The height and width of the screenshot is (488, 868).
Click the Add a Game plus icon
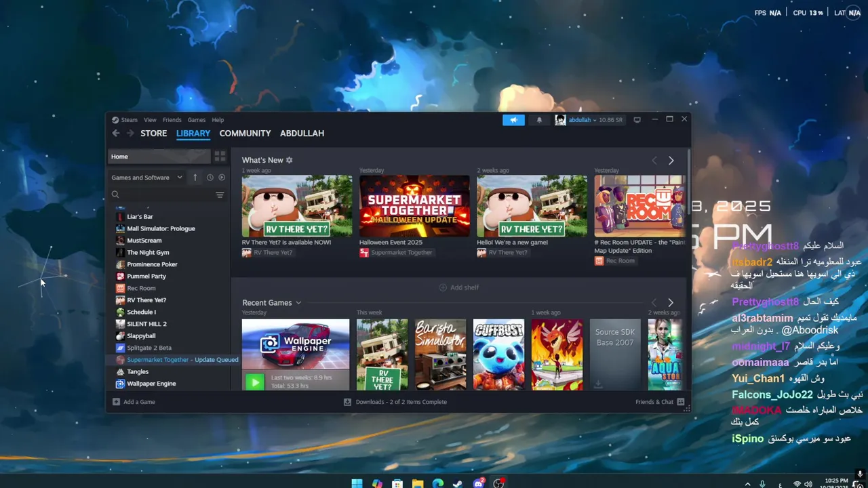[116, 402]
